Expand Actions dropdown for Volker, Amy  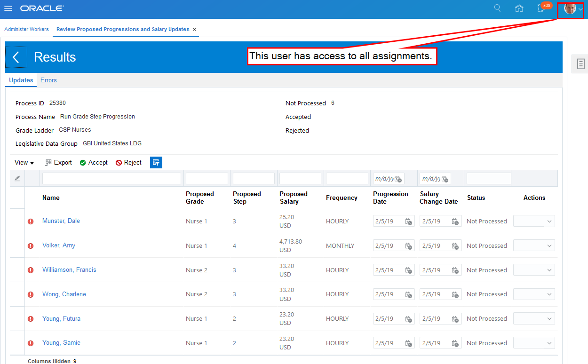[534, 245]
